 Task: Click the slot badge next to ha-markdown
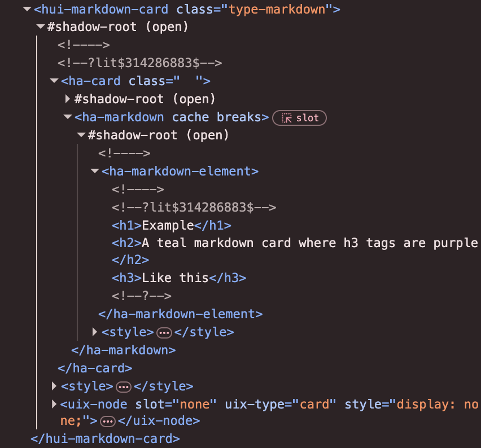299,117
